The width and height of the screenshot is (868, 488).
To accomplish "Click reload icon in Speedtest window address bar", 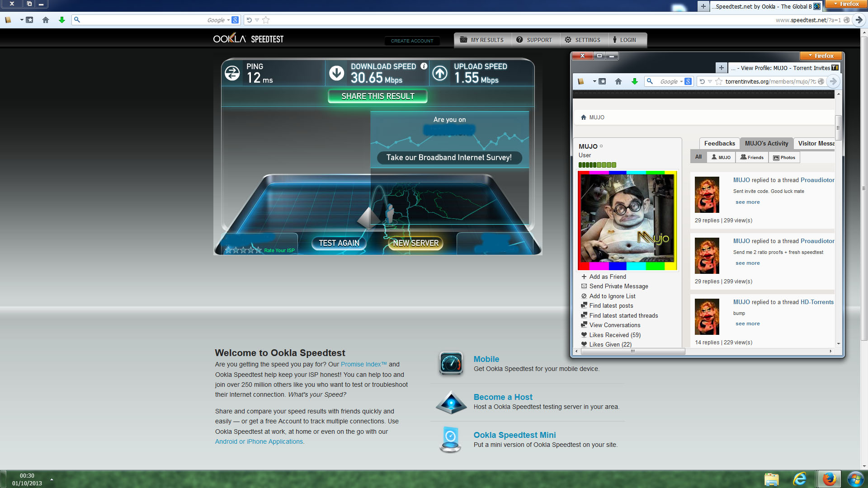I will [249, 20].
